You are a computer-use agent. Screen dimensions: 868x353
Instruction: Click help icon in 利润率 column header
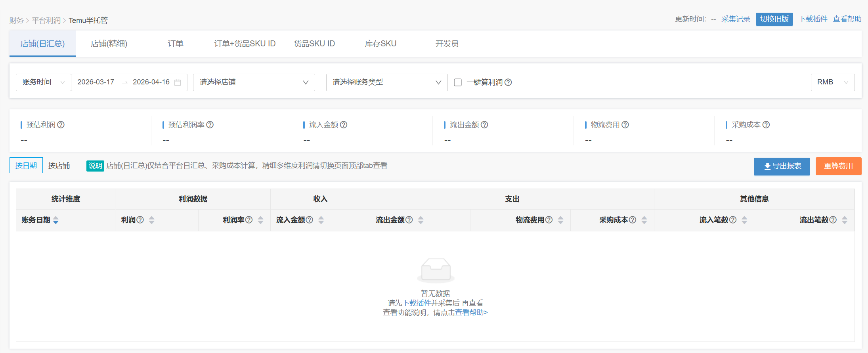(x=249, y=220)
